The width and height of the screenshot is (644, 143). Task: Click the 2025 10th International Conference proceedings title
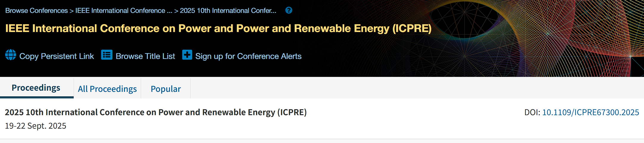(156, 112)
